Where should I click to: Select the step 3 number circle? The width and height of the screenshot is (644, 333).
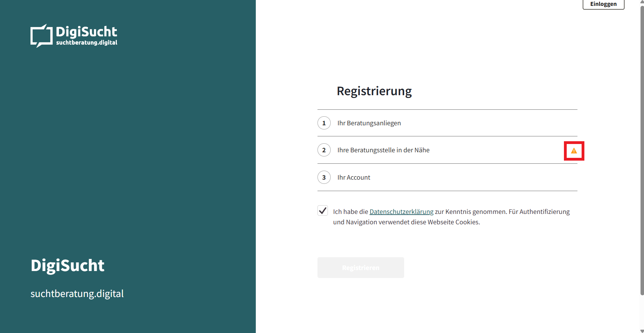(x=324, y=177)
